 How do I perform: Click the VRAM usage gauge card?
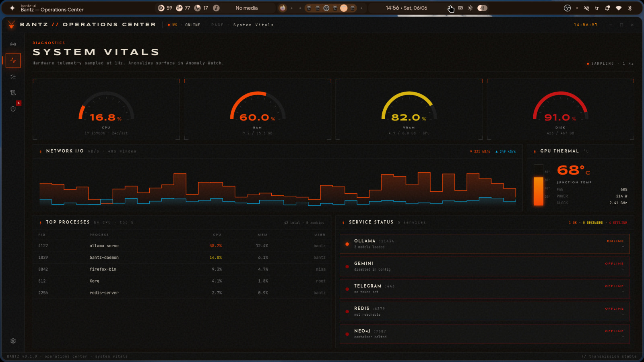click(x=409, y=110)
